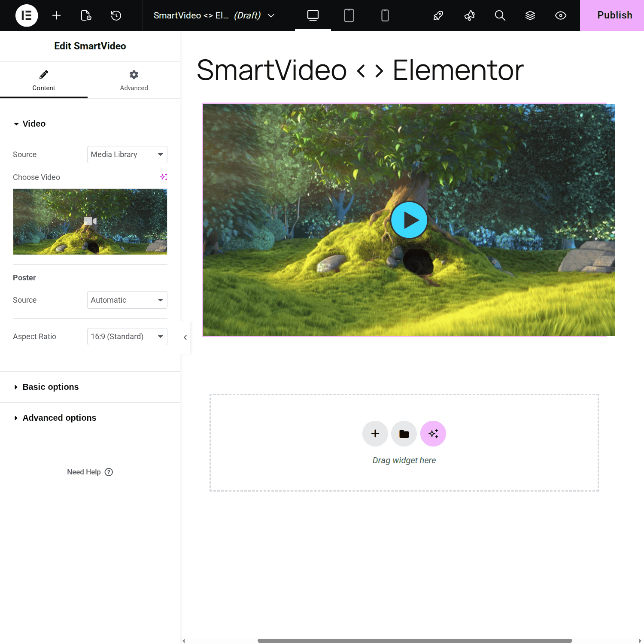Open What's New megaphone icon
The width and height of the screenshot is (644, 644).
coord(469,15)
